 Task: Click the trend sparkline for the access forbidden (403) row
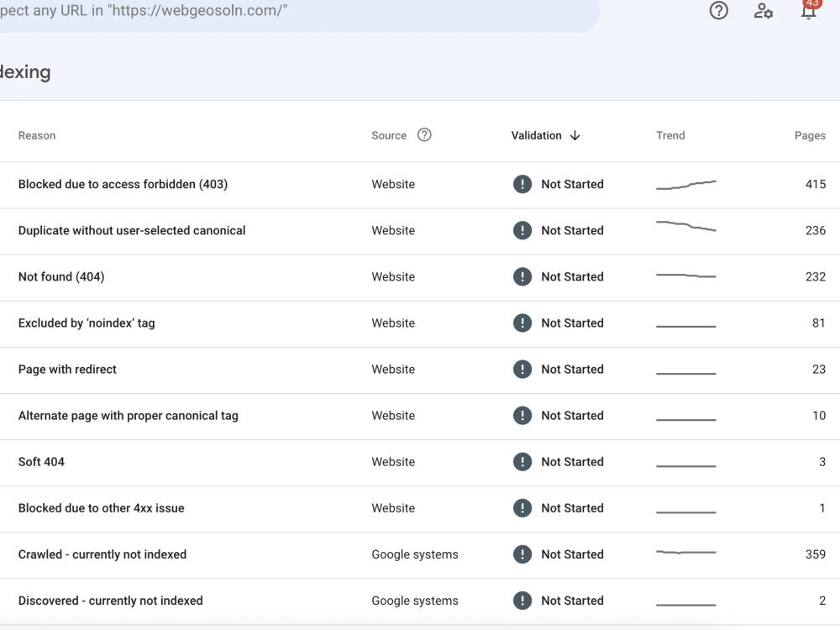click(685, 185)
